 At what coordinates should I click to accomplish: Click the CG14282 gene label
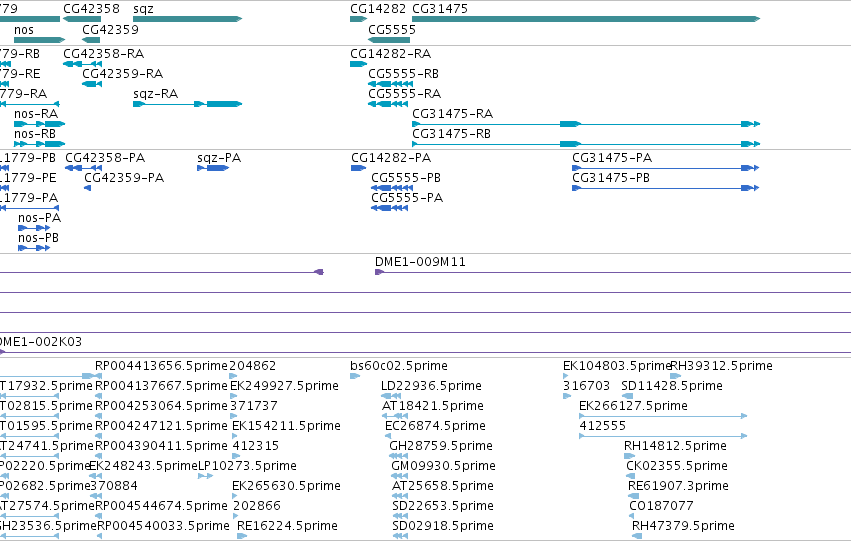click(378, 9)
